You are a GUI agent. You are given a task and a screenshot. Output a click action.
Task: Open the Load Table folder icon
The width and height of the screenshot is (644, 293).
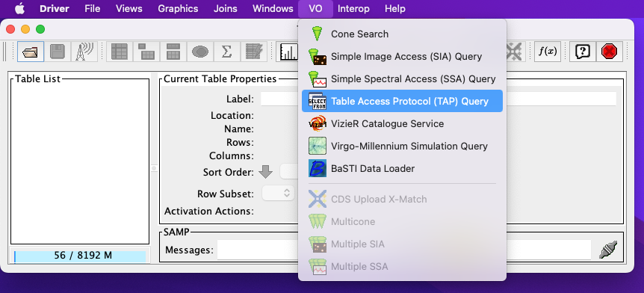coord(31,52)
